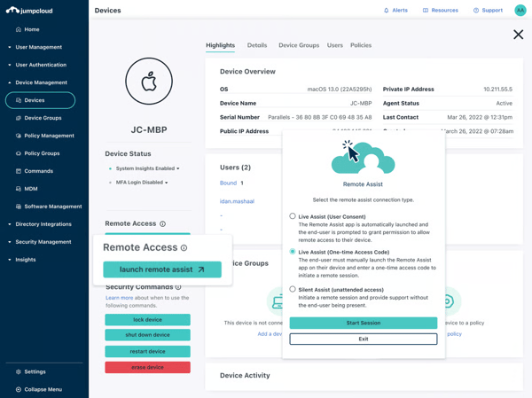
Task: Collapse Device Management section
Action: click(x=37, y=82)
